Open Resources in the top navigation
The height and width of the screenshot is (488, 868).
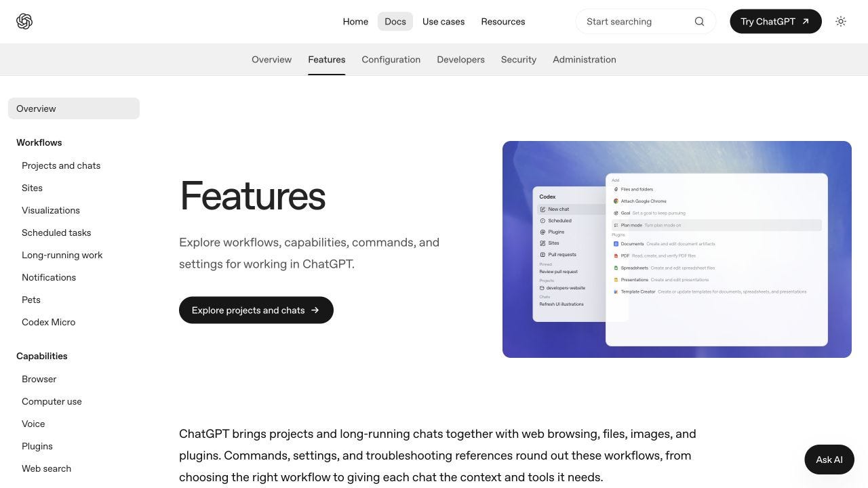(503, 22)
